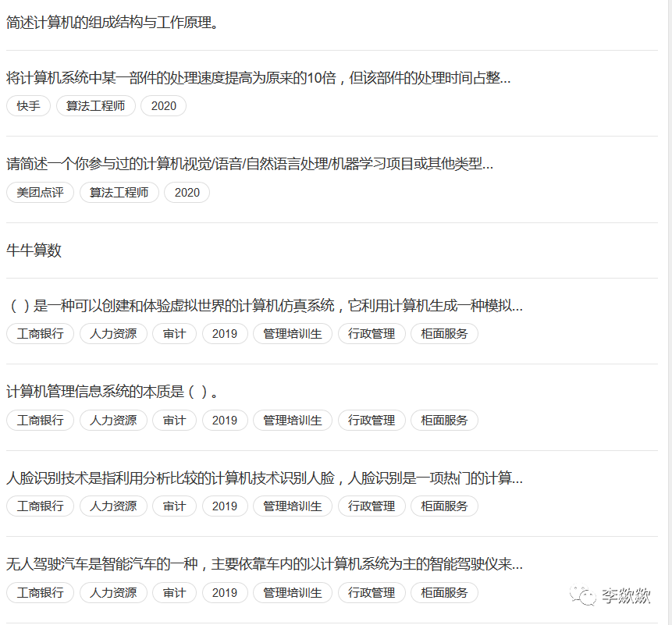Click 管理培训生 tag under 虚拟世界 question
Viewport: 672px width, 625px height.
coord(292,334)
